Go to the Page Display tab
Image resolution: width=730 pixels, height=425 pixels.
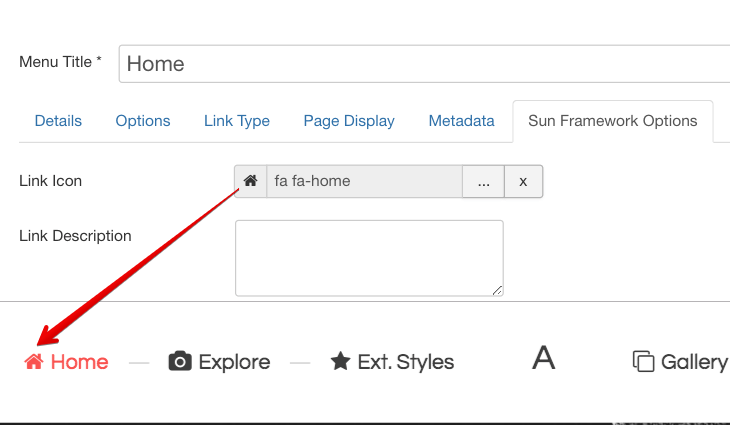click(x=349, y=121)
